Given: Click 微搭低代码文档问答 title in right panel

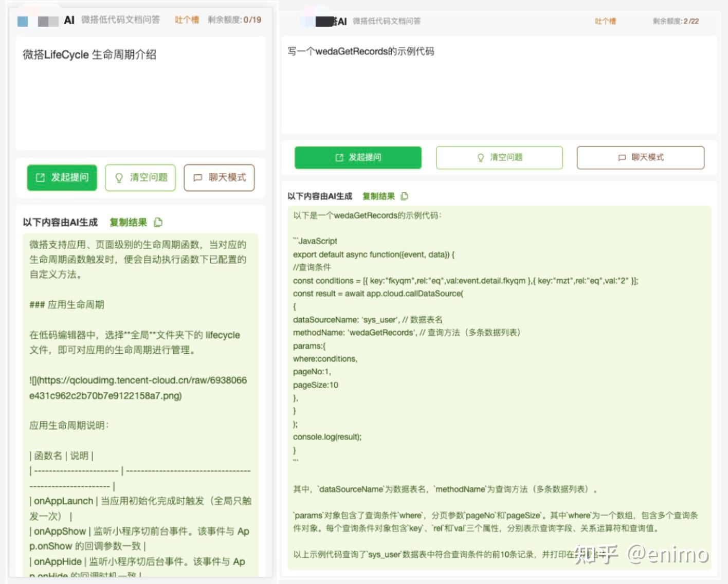Looking at the screenshot, I should click(x=387, y=21).
